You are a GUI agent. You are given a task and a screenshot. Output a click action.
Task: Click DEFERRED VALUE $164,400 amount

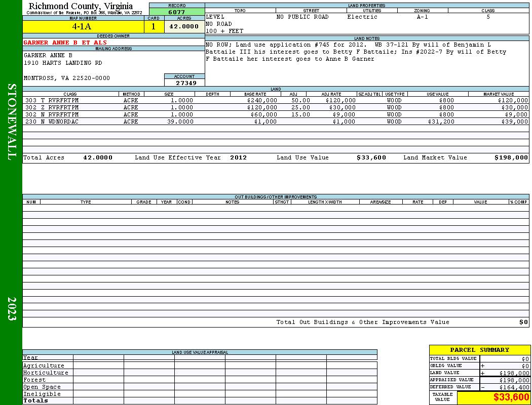point(514,387)
